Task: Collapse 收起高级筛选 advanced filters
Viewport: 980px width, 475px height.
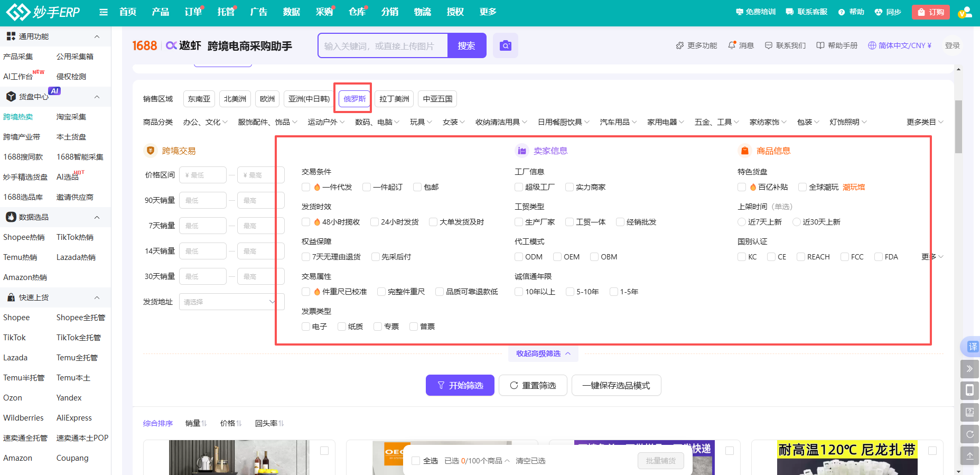Action: (x=543, y=353)
